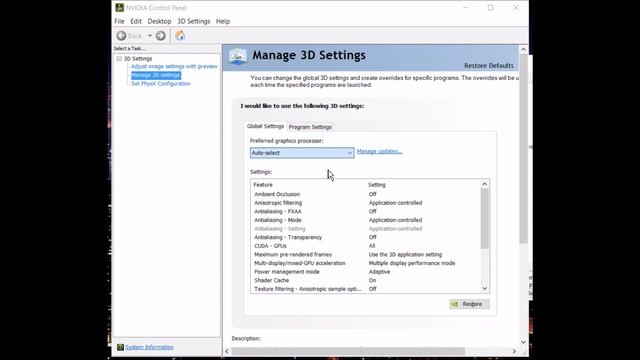Select CUDA - GPUs row

pyautogui.click(x=367, y=246)
